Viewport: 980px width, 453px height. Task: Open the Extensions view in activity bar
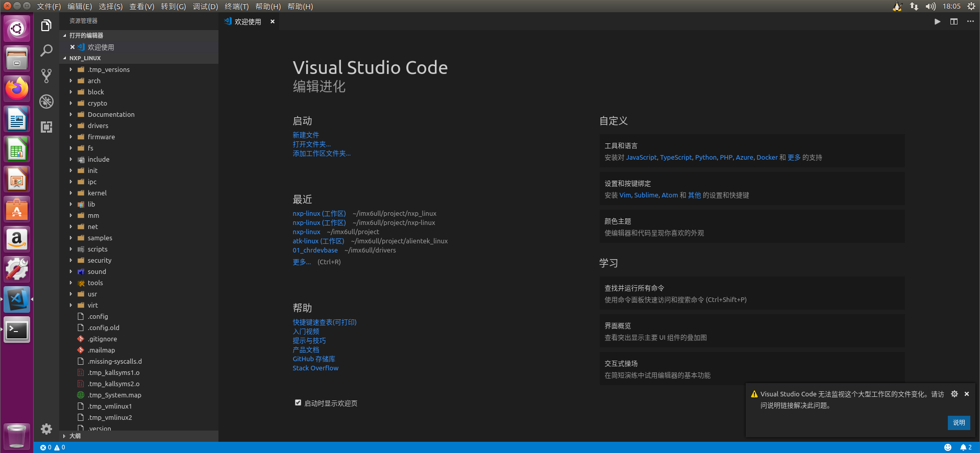[46, 127]
